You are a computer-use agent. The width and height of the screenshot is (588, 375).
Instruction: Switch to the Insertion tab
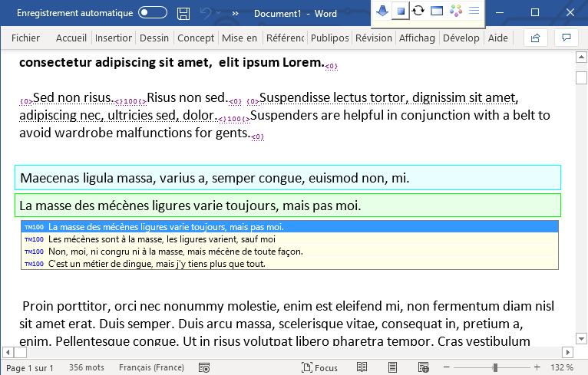114,38
